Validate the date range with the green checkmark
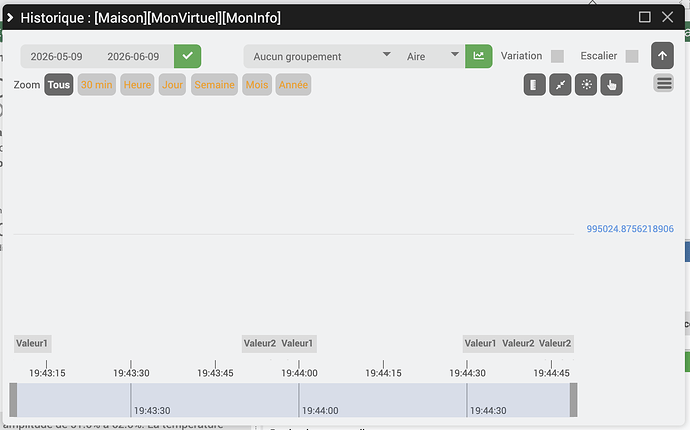The image size is (690, 430). (187, 56)
